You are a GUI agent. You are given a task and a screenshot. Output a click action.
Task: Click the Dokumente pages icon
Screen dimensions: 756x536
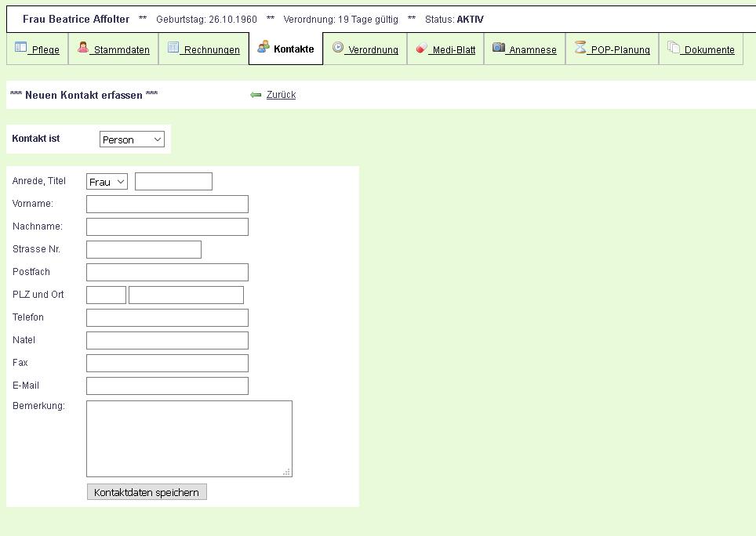(674, 48)
